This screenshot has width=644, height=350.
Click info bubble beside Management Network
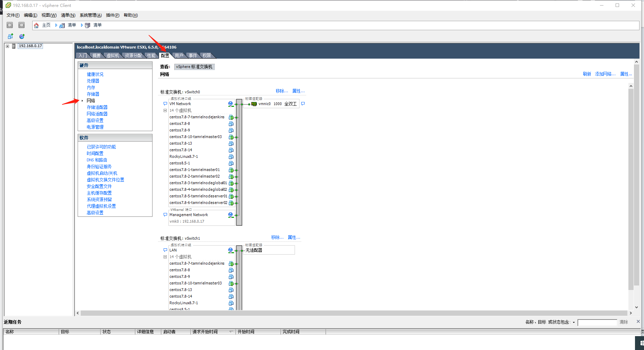click(x=165, y=215)
